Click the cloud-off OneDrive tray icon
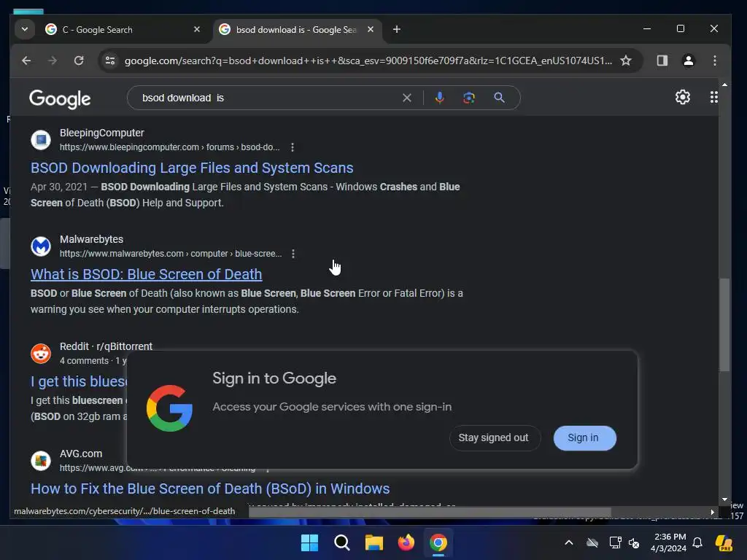Screen dimensions: 747x560 (x=592, y=542)
